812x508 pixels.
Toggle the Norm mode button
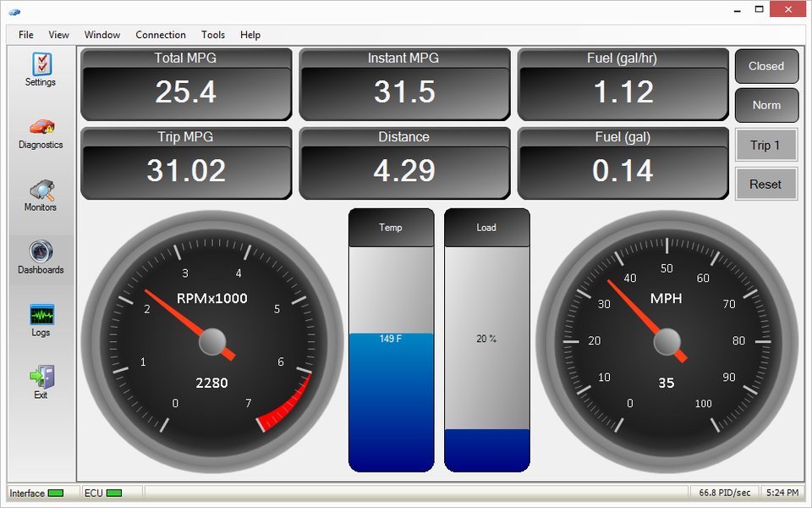point(766,105)
